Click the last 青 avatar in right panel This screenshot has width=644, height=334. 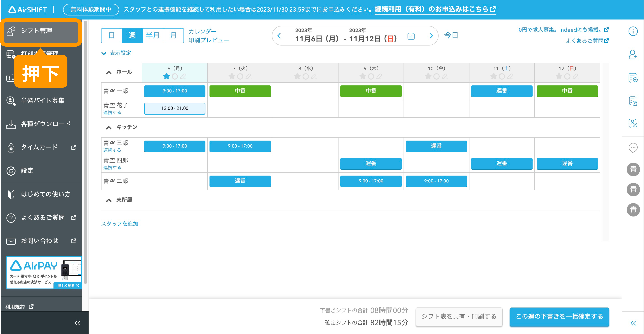(633, 209)
